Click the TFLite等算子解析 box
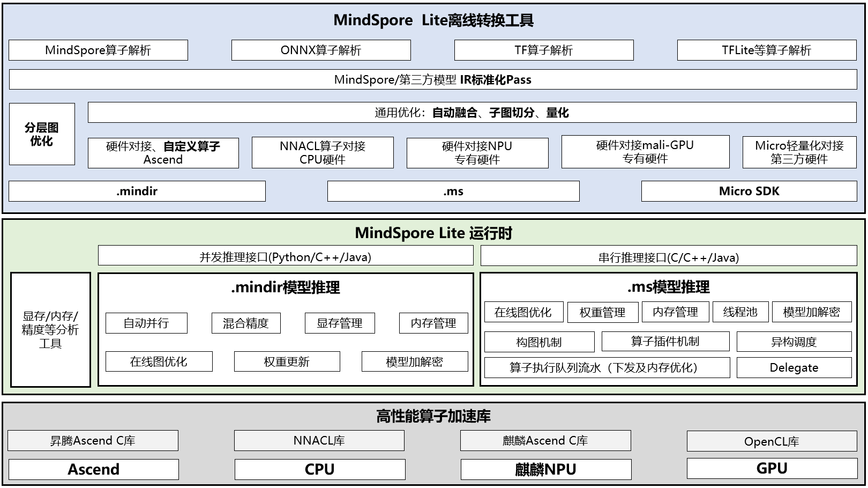 coord(766,50)
